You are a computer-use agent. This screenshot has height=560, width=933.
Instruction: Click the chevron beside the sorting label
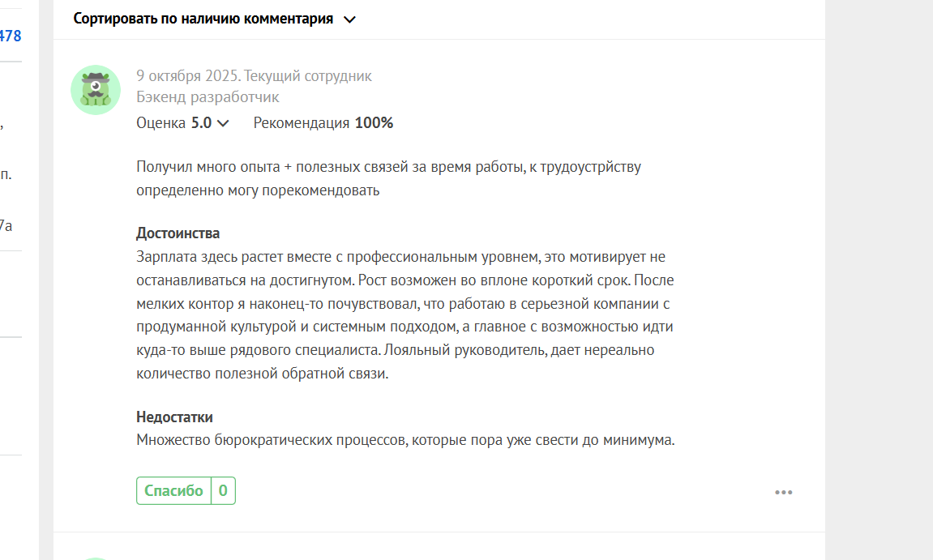(x=350, y=20)
